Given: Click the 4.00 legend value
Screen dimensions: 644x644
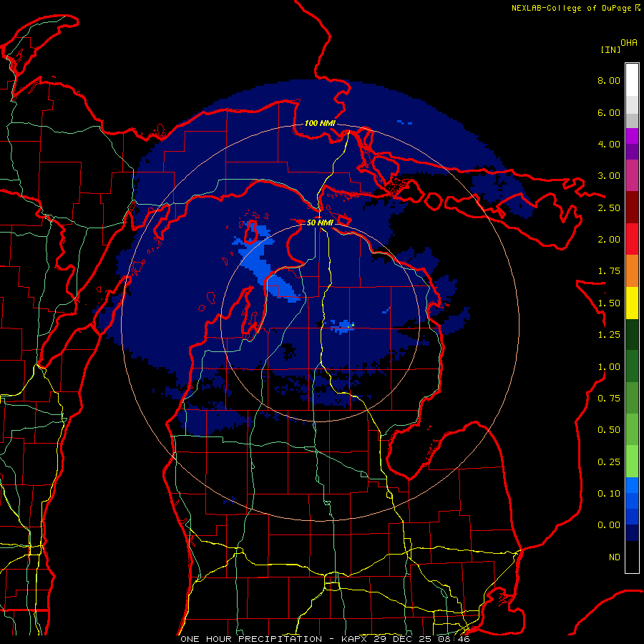Looking at the screenshot, I should click(x=609, y=144).
